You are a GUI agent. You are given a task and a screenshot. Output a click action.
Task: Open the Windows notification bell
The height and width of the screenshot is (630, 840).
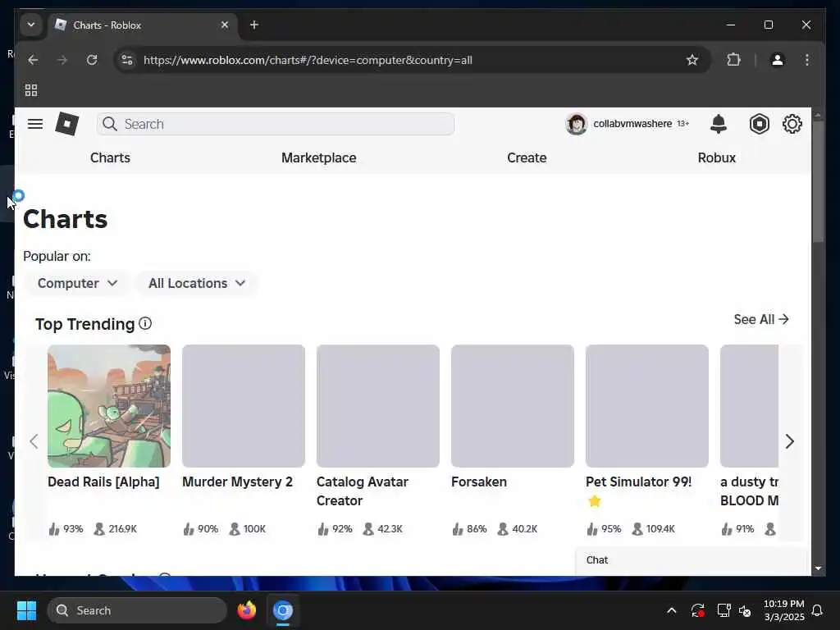click(x=817, y=610)
